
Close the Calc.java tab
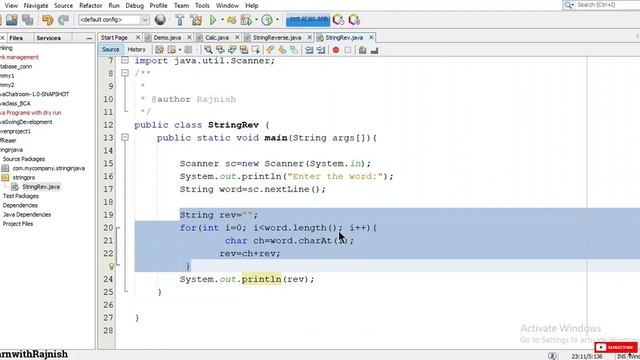pyautogui.click(x=237, y=38)
